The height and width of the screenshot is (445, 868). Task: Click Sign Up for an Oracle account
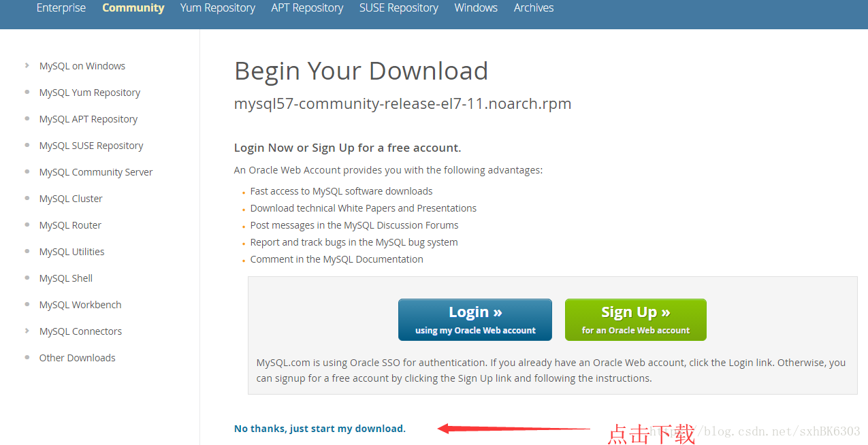(x=636, y=320)
